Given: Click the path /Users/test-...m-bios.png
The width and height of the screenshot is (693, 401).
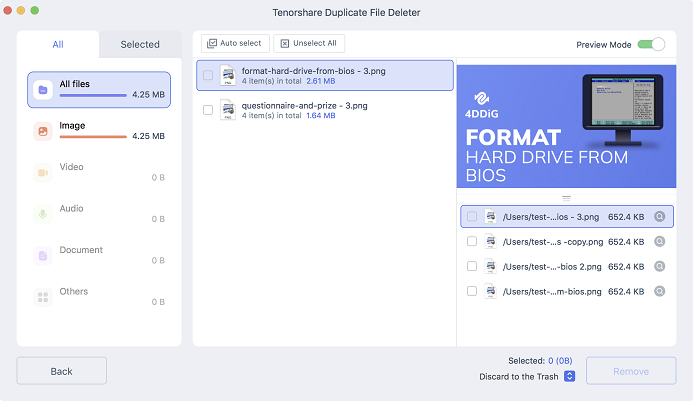Looking at the screenshot, I should click(552, 292).
